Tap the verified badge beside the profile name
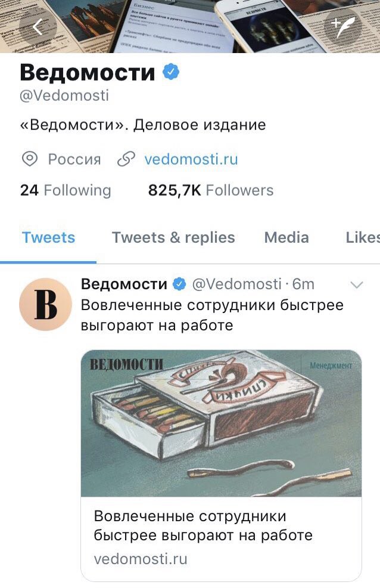 171,72
